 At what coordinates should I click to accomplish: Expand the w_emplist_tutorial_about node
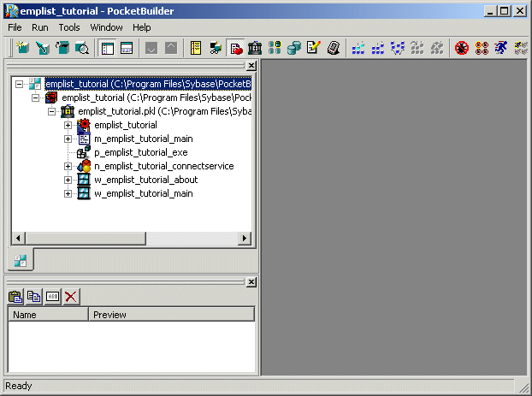pos(68,180)
